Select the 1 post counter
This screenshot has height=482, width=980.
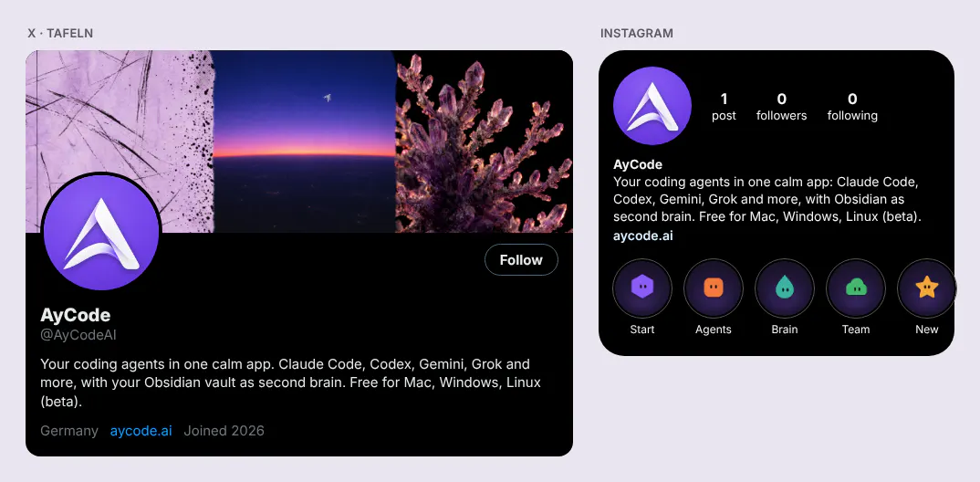724,106
